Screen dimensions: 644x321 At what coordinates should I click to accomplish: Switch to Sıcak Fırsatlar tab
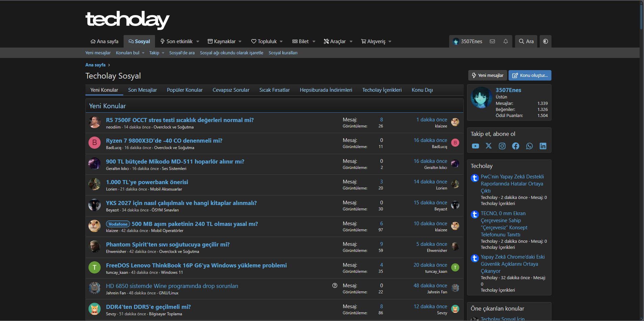click(x=275, y=90)
